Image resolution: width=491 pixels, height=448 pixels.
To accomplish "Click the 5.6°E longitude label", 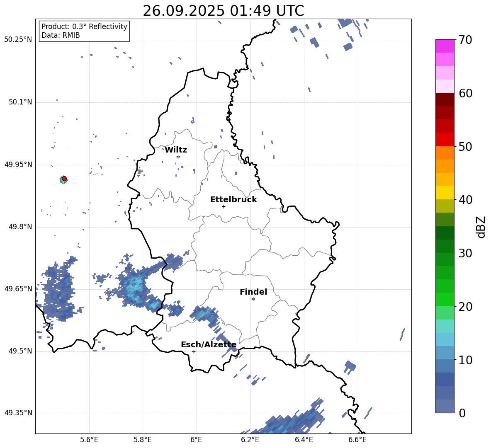I will coord(89,440).
